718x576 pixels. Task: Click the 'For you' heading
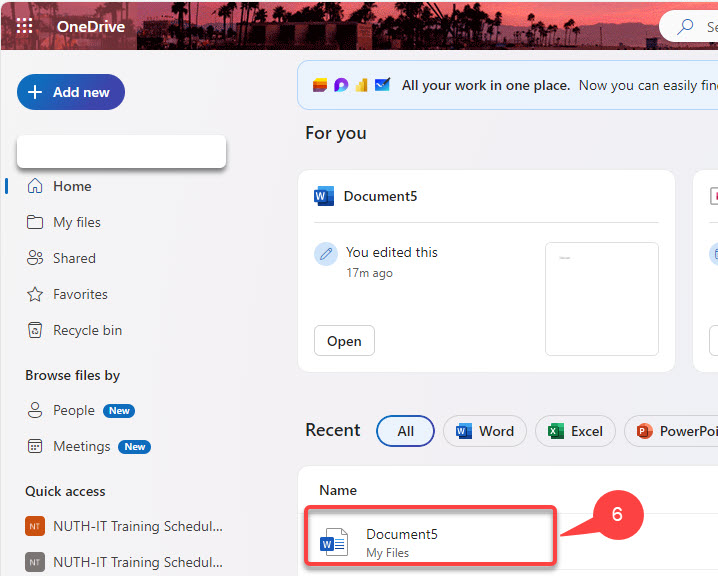(336, 133)
